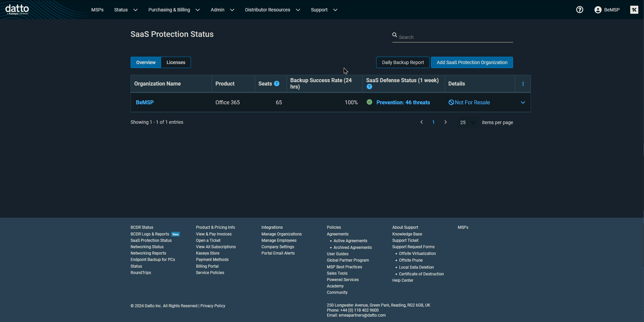This screenshot has height=322, width=644.
Task: Click the SaaS Defense Status info icon
Action: pyautogui.click(x=369, y=87)
